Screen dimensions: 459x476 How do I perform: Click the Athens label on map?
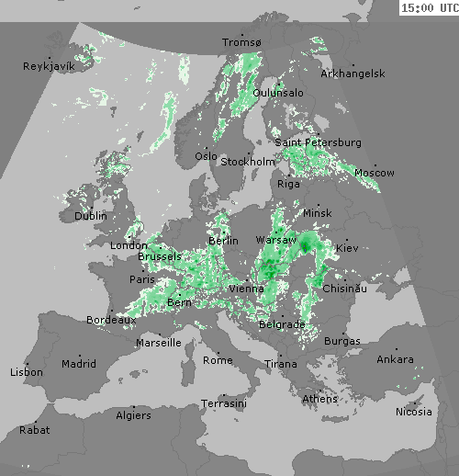(320, 399)
